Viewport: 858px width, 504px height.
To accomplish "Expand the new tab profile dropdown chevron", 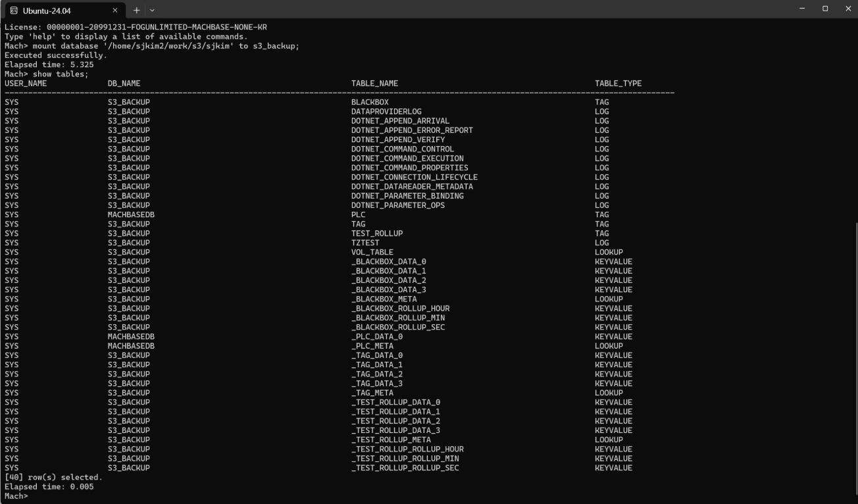I will point(153,11).
